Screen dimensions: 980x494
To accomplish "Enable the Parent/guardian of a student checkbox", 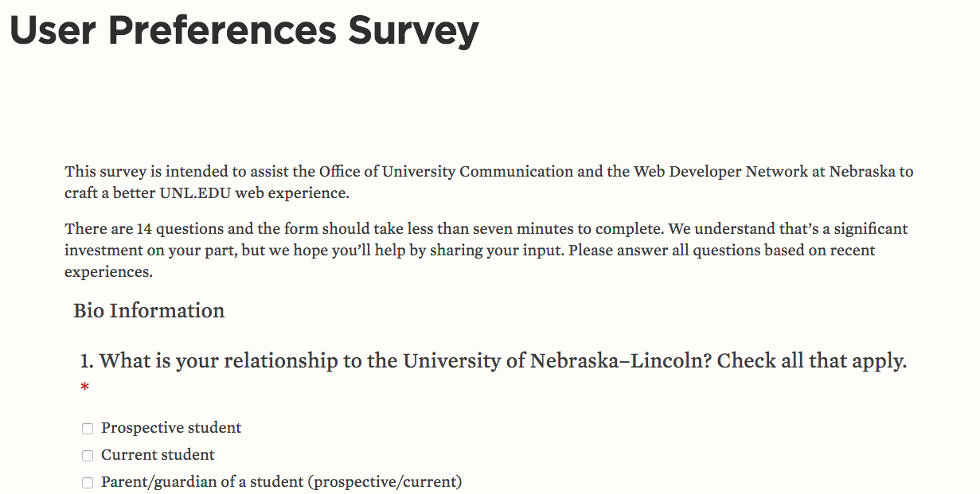I will (88, 483).
